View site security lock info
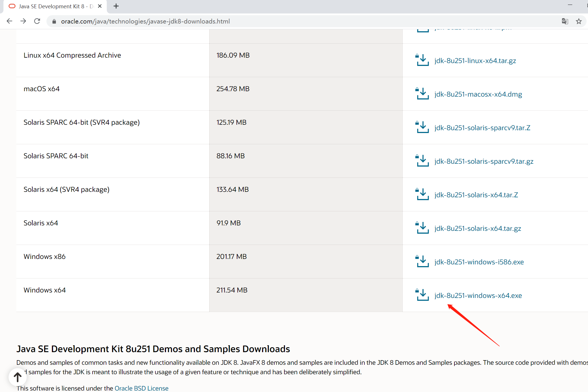Viewport: 588px width, 392px height. 54,22
